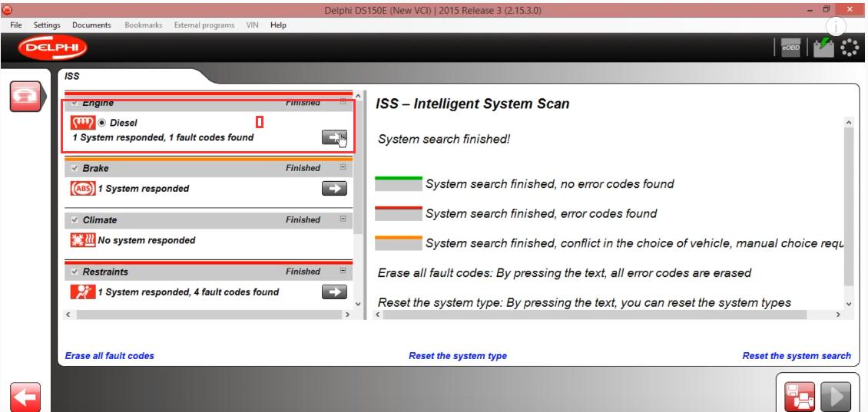Screen dimensions: 868x412
Task: Open Engine system details arrow
Action: tap(334, 137)
